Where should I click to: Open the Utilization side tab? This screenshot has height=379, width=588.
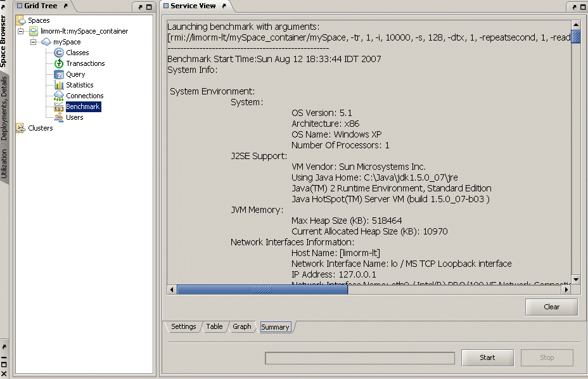[4, 164]
